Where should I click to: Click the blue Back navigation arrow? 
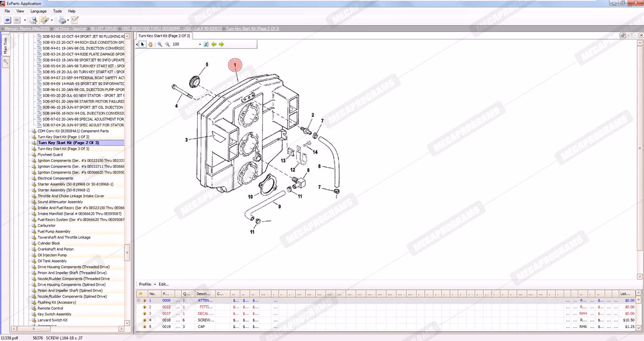8,20
